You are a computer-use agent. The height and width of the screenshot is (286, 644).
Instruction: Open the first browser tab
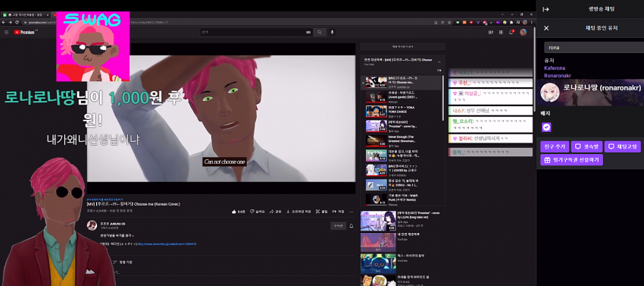coord(26,15)
